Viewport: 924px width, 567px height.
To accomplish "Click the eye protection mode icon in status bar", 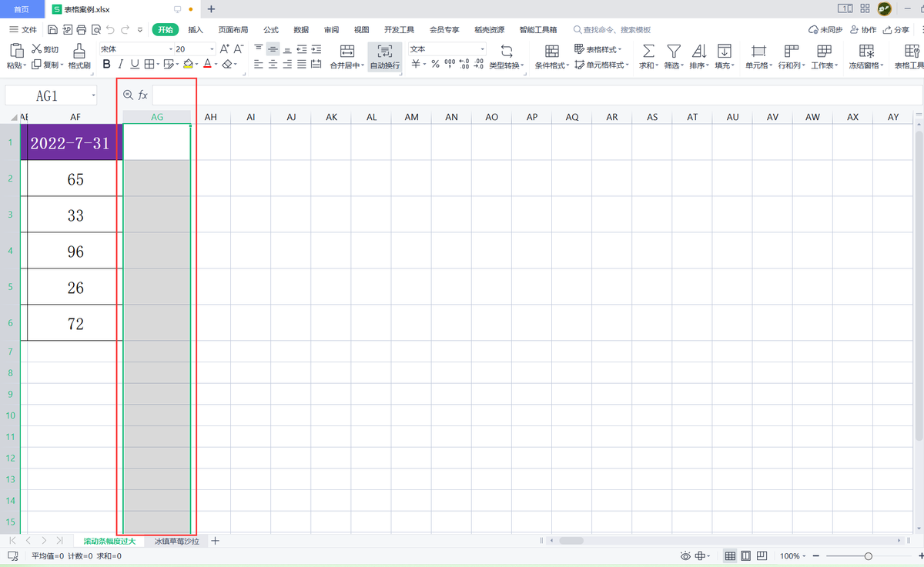I will pyautogui.click(x=685, y=555).
